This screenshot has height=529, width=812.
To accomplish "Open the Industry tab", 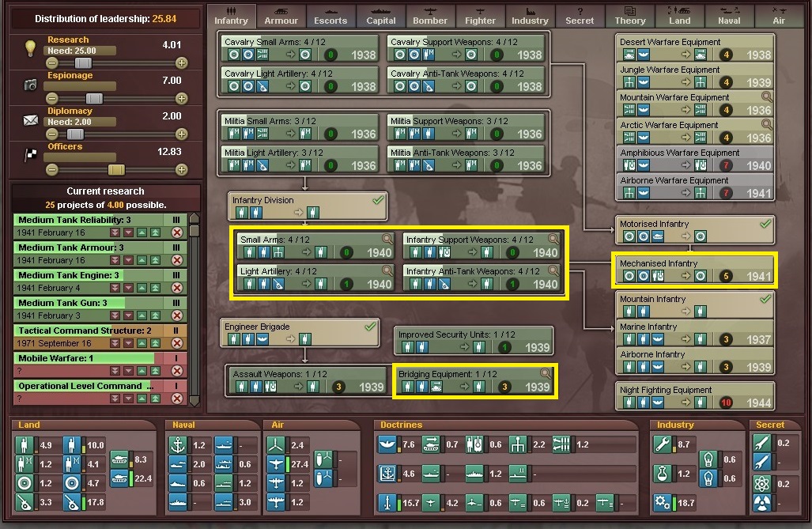I will coord(530,17).
